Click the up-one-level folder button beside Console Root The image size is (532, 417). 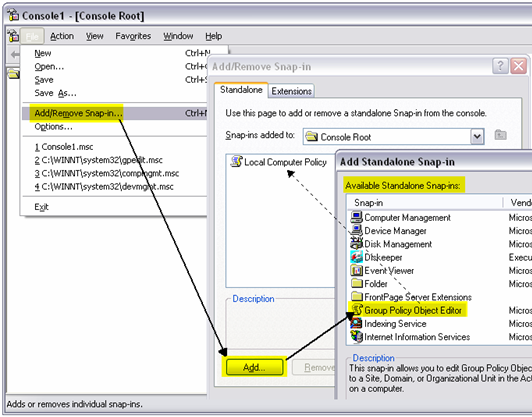pos(500,135)
